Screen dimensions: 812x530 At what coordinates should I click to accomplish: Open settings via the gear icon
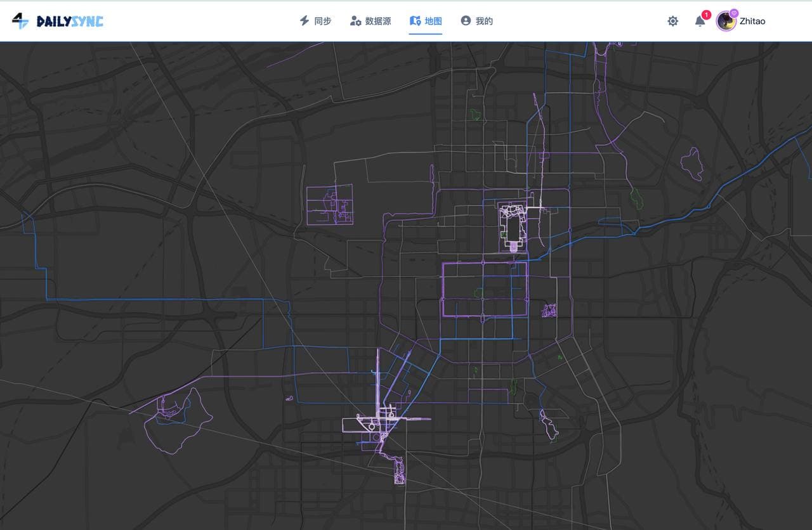673,21
